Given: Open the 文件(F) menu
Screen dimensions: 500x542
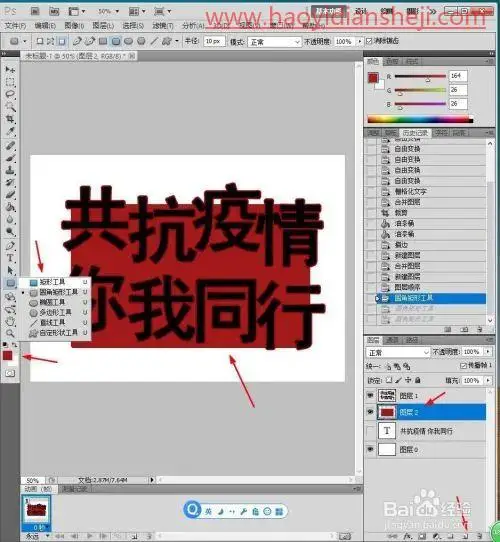Looking at the screenshot, I should pos(16,26).
